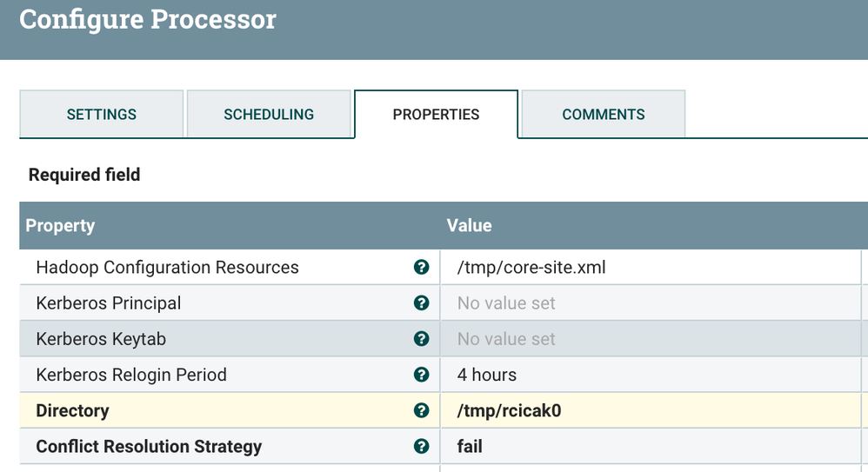
Task: Set a value for Kerberos Keytab
Action: click(506, 339)
